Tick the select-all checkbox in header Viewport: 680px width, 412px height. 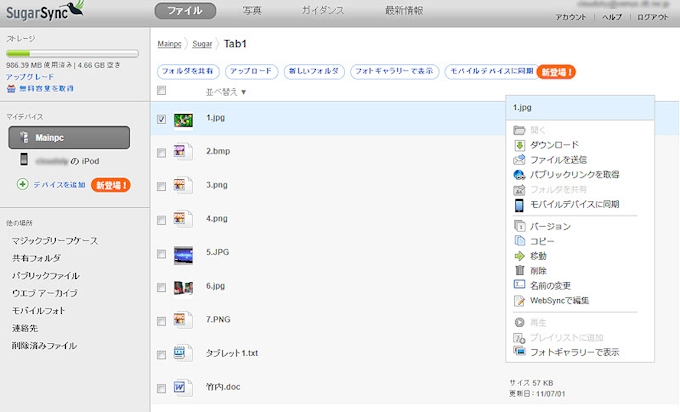(162, 91)
